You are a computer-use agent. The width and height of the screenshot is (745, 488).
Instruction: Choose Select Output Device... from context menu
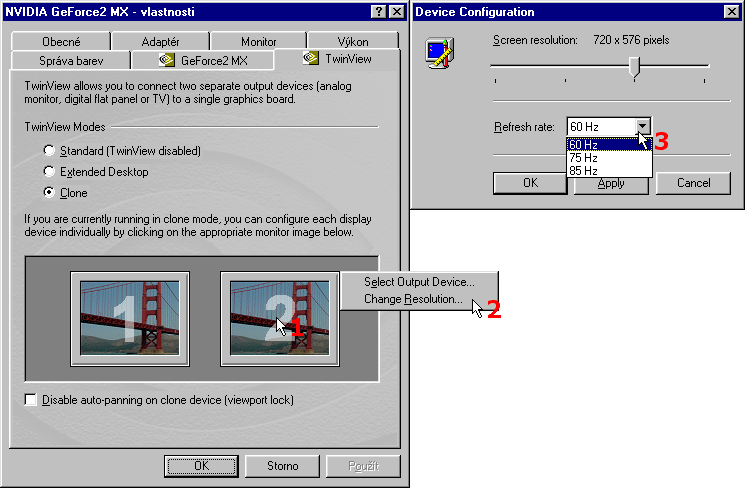point(419,282)
